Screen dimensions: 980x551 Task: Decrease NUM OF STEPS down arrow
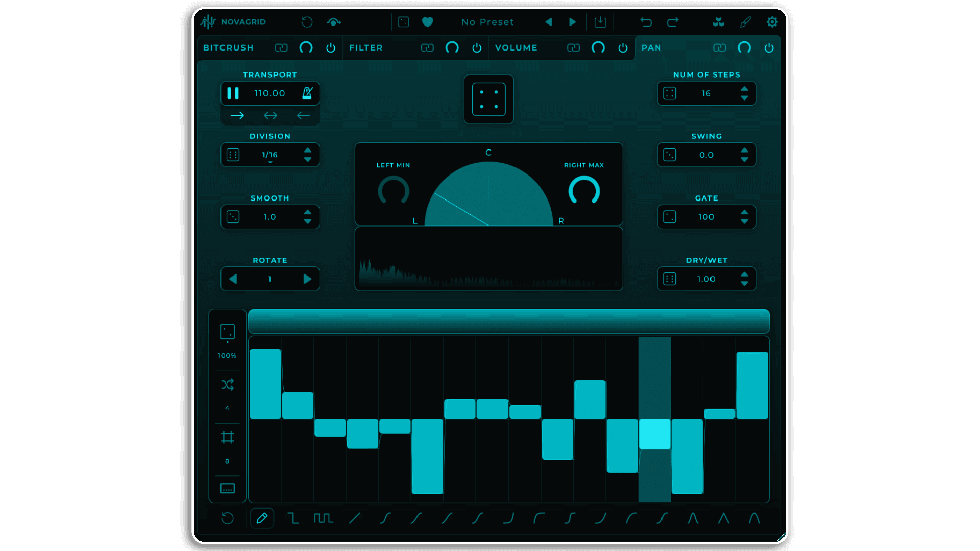pyautogui.click(x=744, y=98)
